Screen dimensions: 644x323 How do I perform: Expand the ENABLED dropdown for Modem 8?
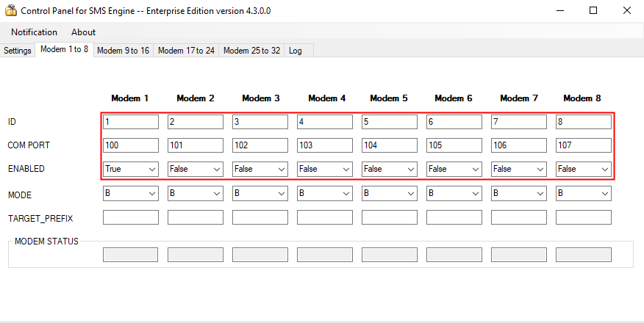click(x=583, y=169)
